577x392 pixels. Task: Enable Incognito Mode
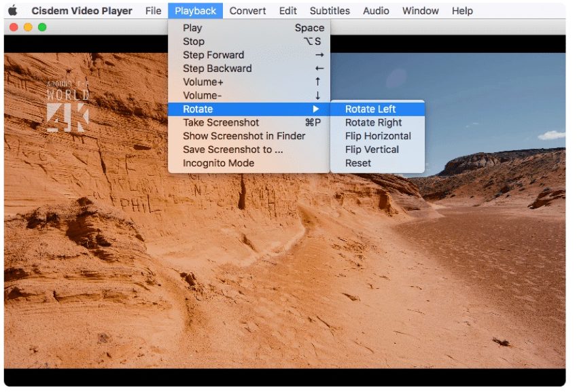(x=218, y=163)
